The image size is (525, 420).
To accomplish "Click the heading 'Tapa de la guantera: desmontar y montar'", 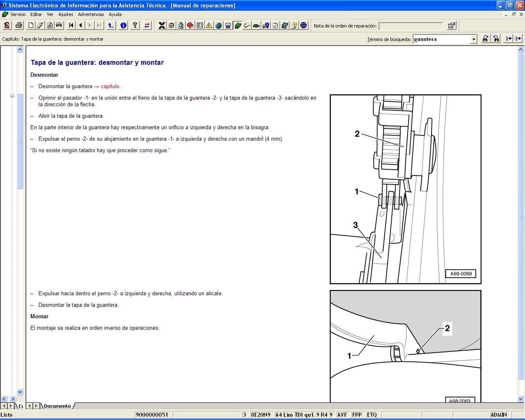I will tap(97, 63).
